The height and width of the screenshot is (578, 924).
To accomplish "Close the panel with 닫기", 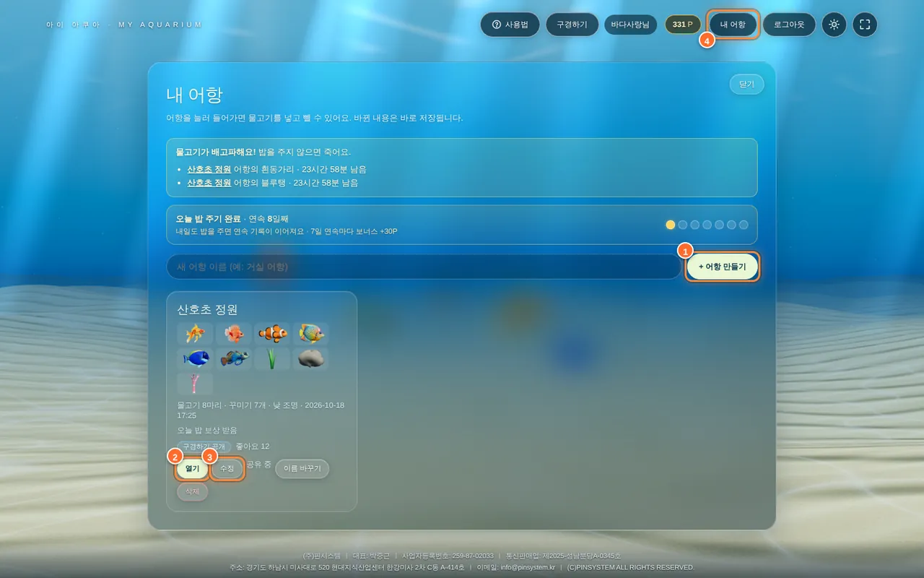I will (x=746, y=84).
